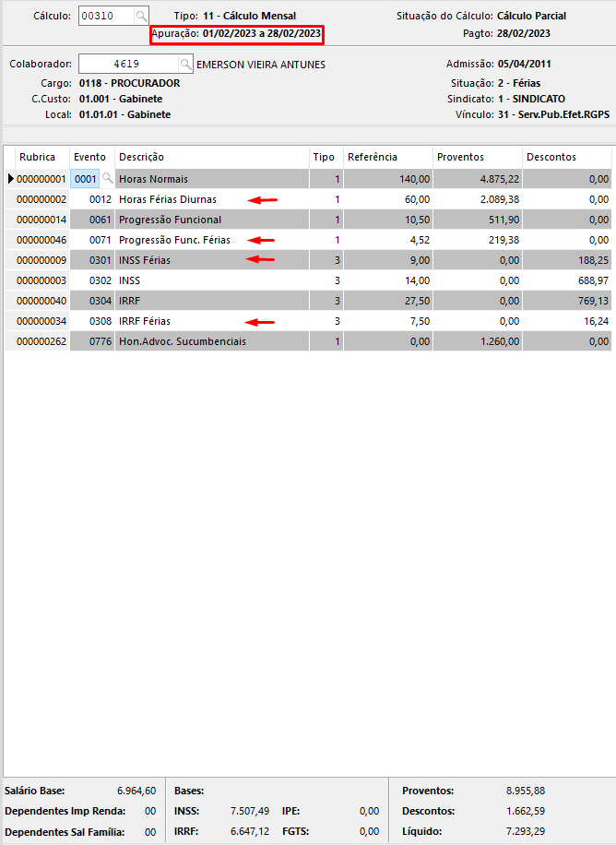Click rubrica cell 000000002
The width and height of the screenshot is (616, 845).
click(41, 199)
